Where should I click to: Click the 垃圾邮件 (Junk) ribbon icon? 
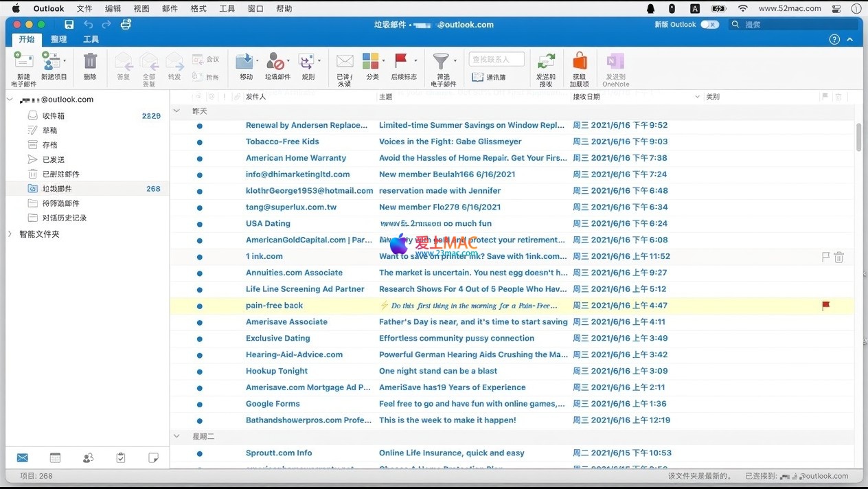coord(276,62)
